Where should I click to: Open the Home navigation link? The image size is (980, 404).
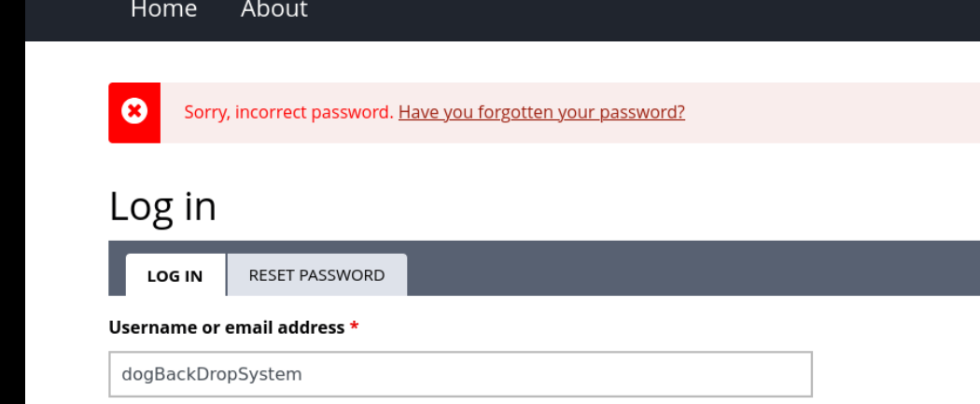(163, 10)
